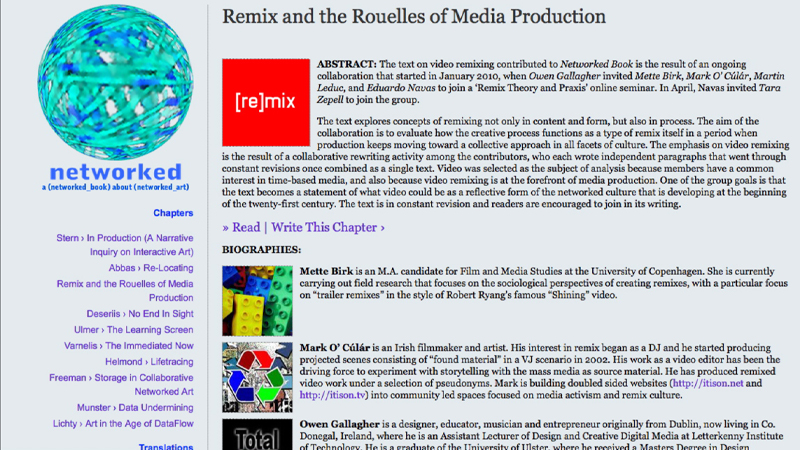Open the http://itison.net link
This screenshot has height=450, width=800.
pyautogui.click(x=708, y=383)
